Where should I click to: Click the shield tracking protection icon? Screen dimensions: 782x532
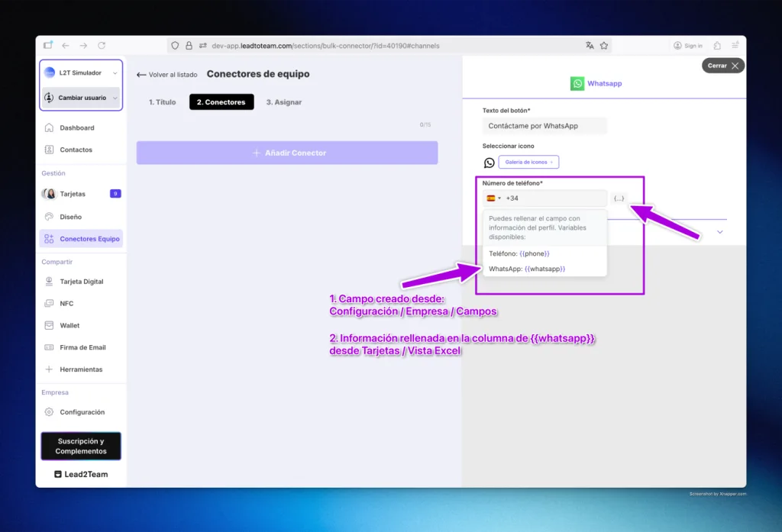pos(175,45)
